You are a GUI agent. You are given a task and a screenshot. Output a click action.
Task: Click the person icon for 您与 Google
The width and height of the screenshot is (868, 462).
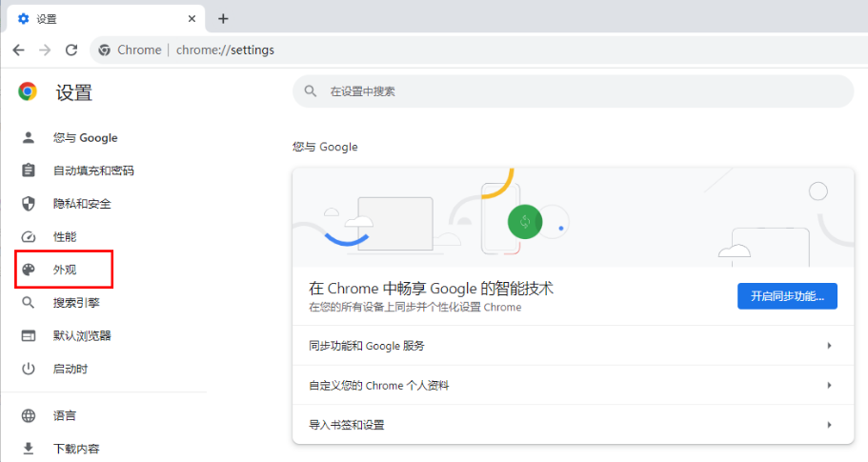point(29,137)
